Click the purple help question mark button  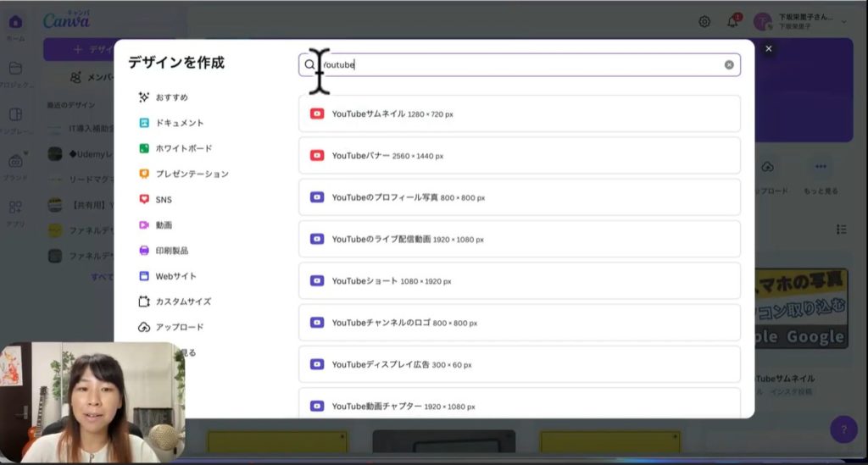[x=843, y=429]
